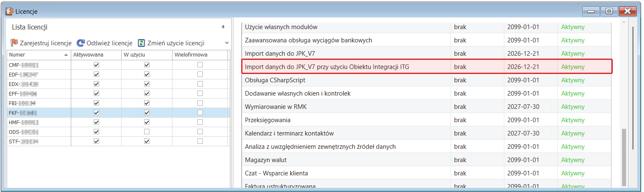The image size is (644, 192).
Task: Click the outer scrollbar up arrow
Action: [x=624, y=21]
